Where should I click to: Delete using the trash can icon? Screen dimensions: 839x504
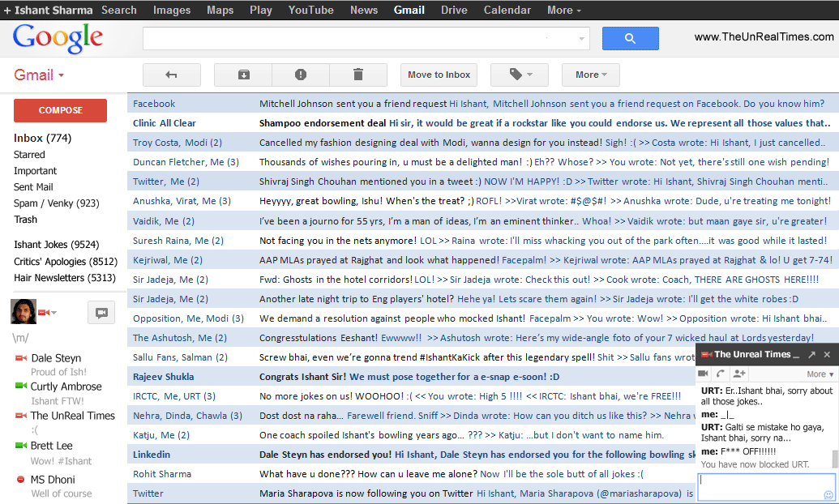[x=358, y=75]
